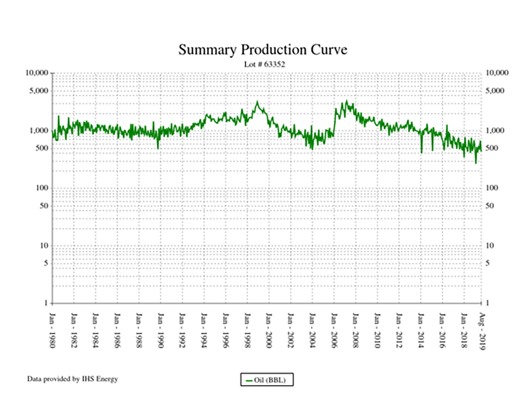
Task: Click x-axis label Jan - 2000
Action: click(x=269, y=330)
